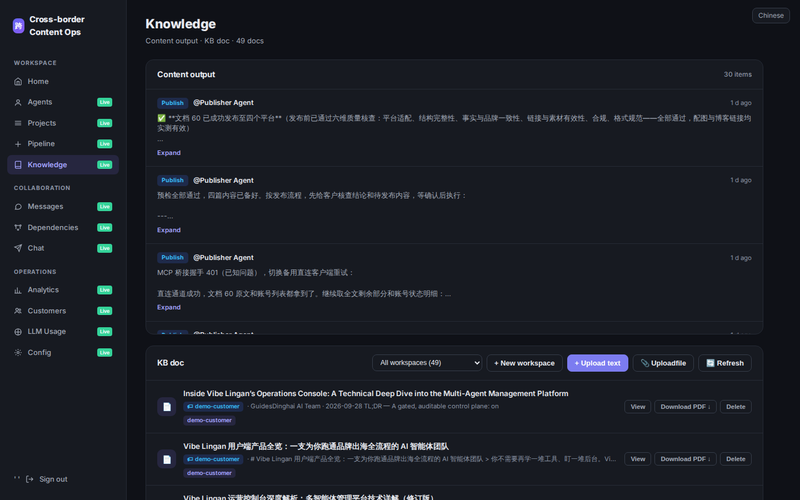Click purple demo-customer tag under 用户端产品全览 doc
The width and height of the screenshot is (800, 500).
pyautogui.click(x=209, y=473)
